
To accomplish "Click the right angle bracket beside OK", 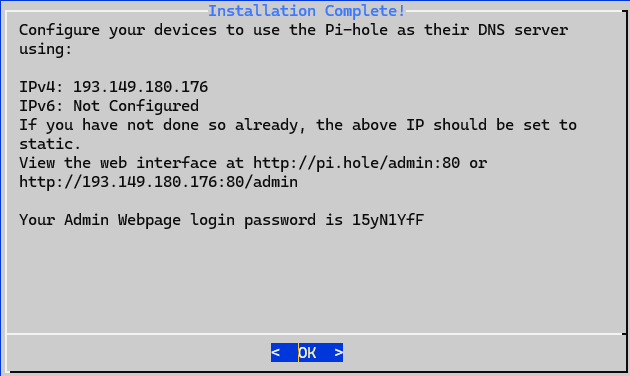I will tap(338, 352).
